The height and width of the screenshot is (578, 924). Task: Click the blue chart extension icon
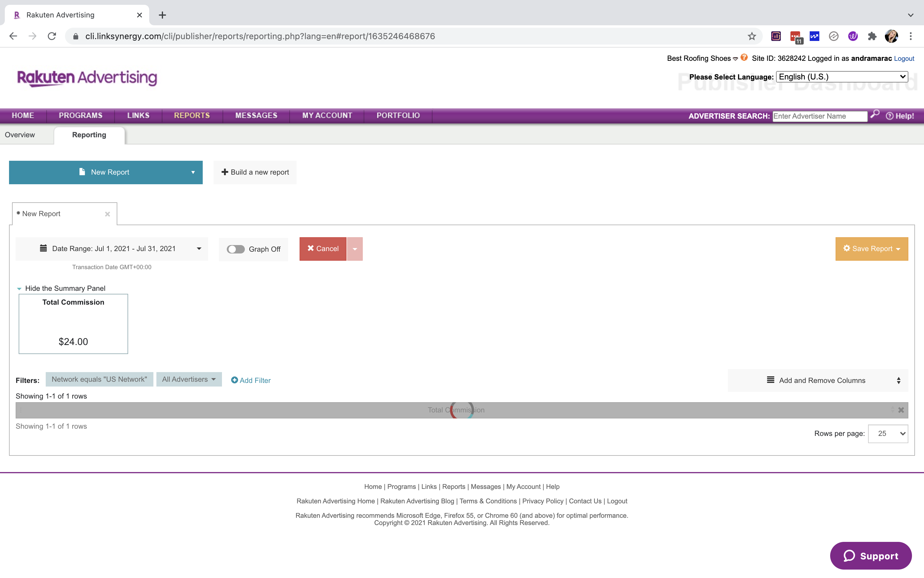[815, 36]
